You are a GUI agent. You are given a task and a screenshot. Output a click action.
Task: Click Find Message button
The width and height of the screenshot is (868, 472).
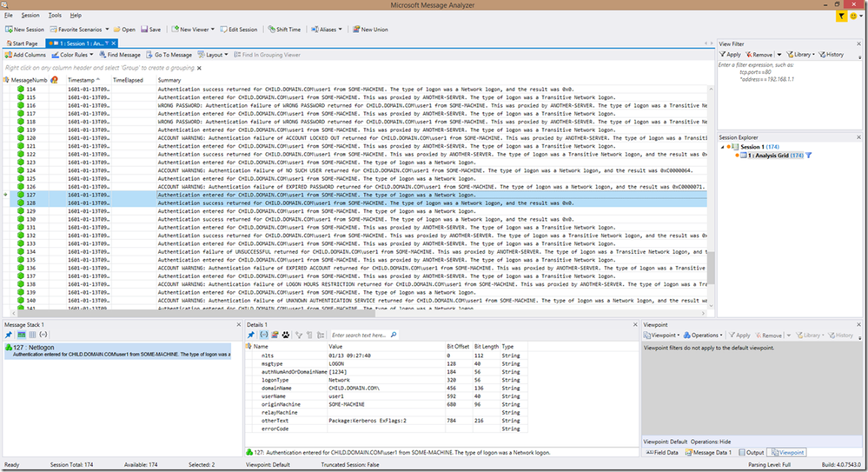click(x=120, y=55)
